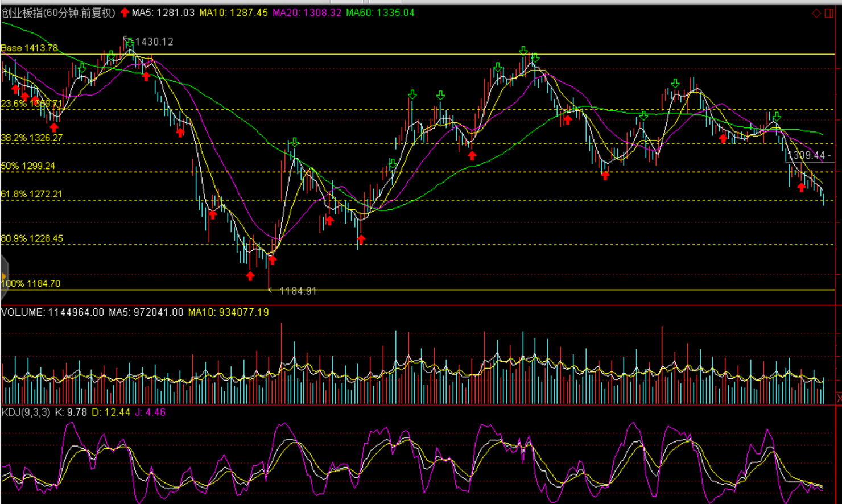Expand the left side panel handle
This screenshot has width=842, height=504.
tap(4, 277)
